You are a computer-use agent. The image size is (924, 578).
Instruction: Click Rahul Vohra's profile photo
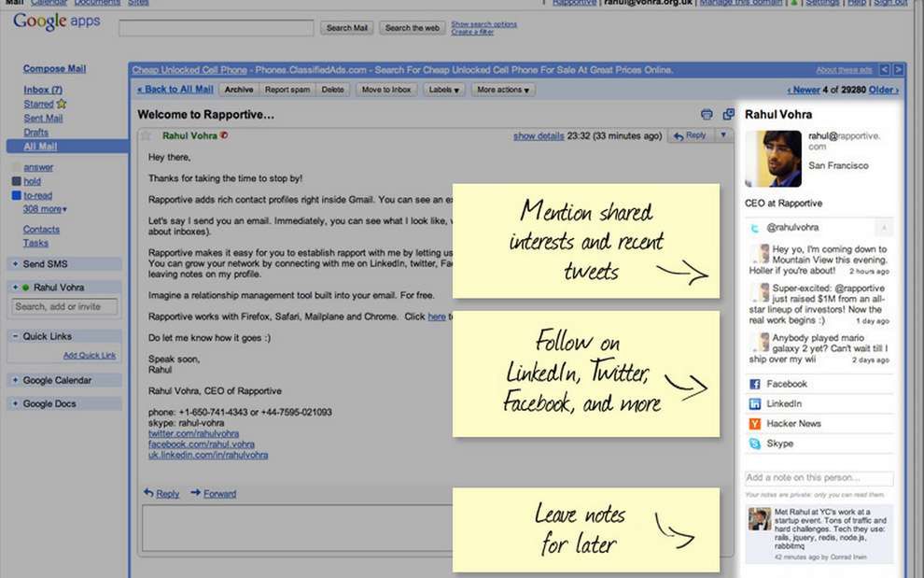coord(773,159)
